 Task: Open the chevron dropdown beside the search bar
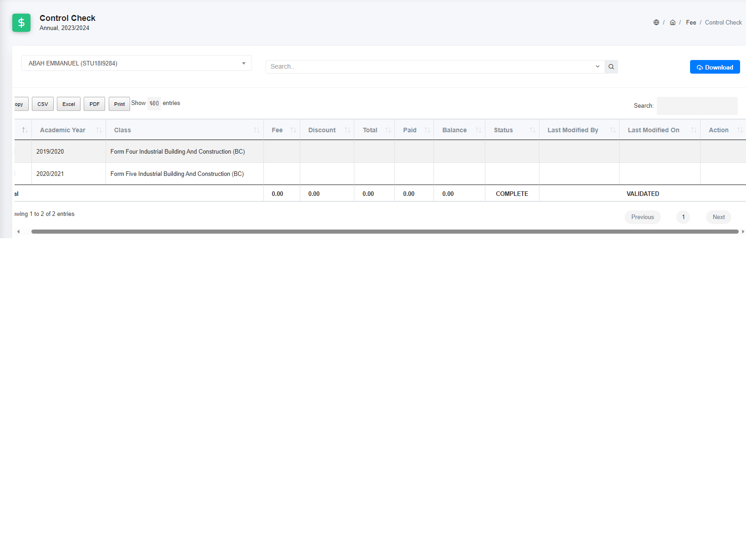597,66
